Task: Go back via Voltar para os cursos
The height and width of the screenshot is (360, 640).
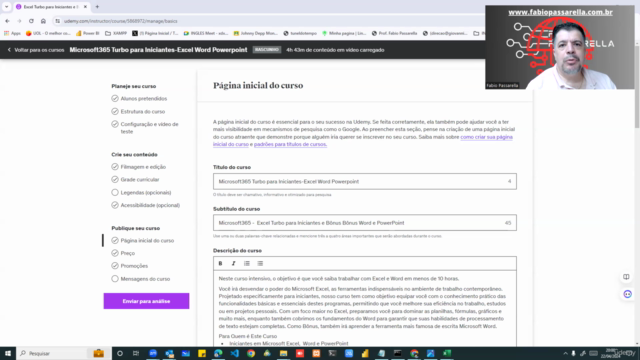Action: point(36,50)
